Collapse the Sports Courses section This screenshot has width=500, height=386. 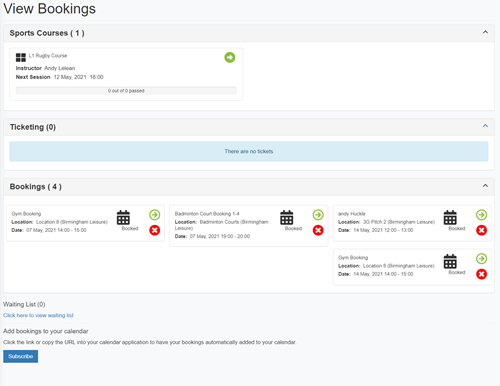click(x=485, y=32)
